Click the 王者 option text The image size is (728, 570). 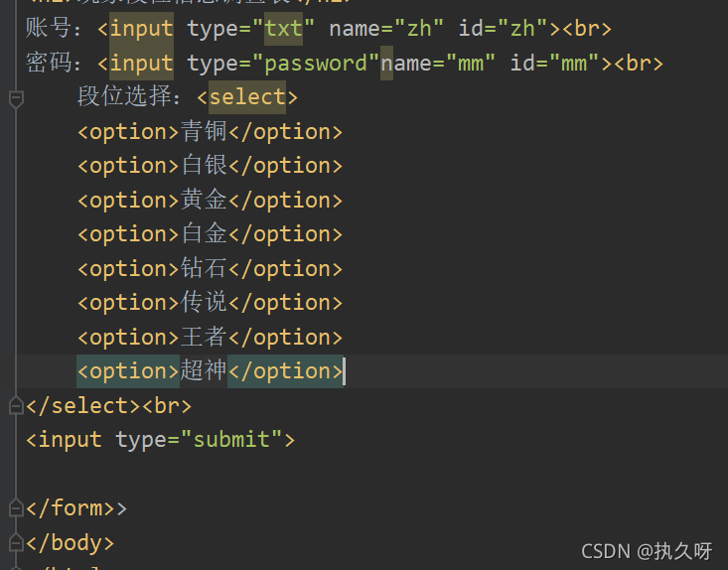pos(204,338)
